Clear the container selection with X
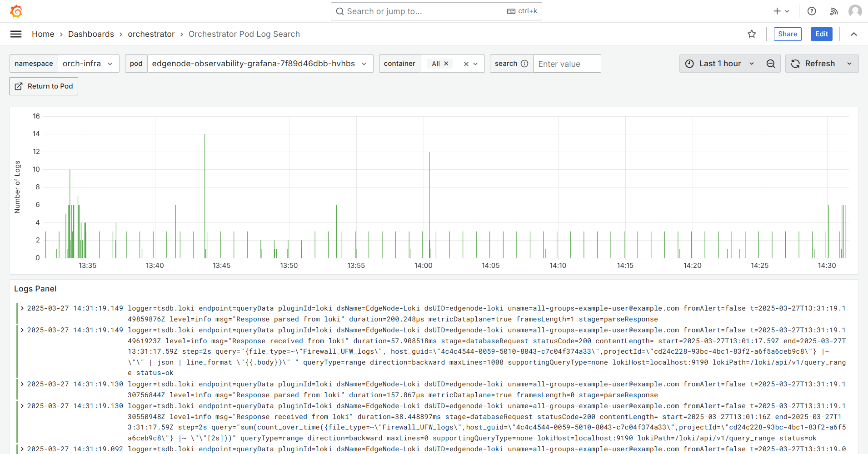Image resolution: width=868 pixels, height=454 pixels. [466, 64]
